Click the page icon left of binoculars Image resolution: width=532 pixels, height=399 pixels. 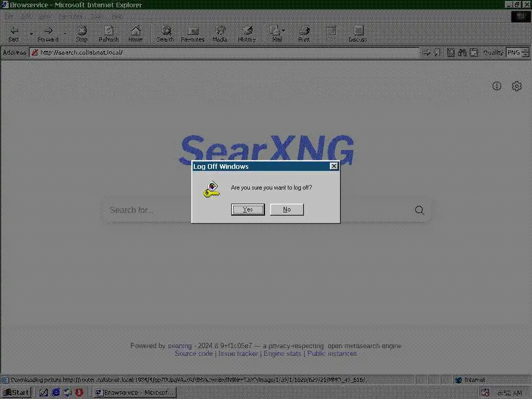(x=451, y=52)
